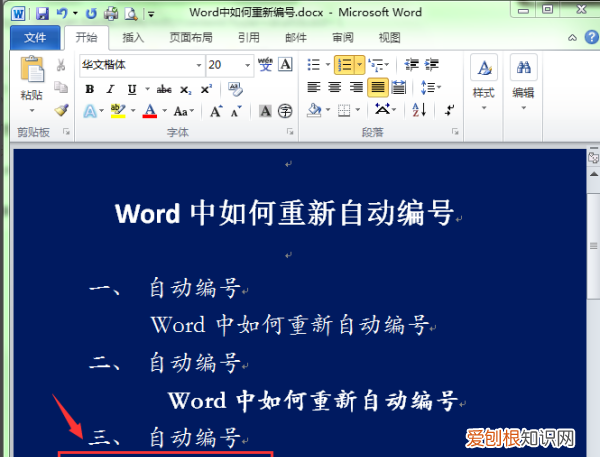Click the Shrink Font icon
This screenshot has height=457, width=600.
[x=236, y=111]
